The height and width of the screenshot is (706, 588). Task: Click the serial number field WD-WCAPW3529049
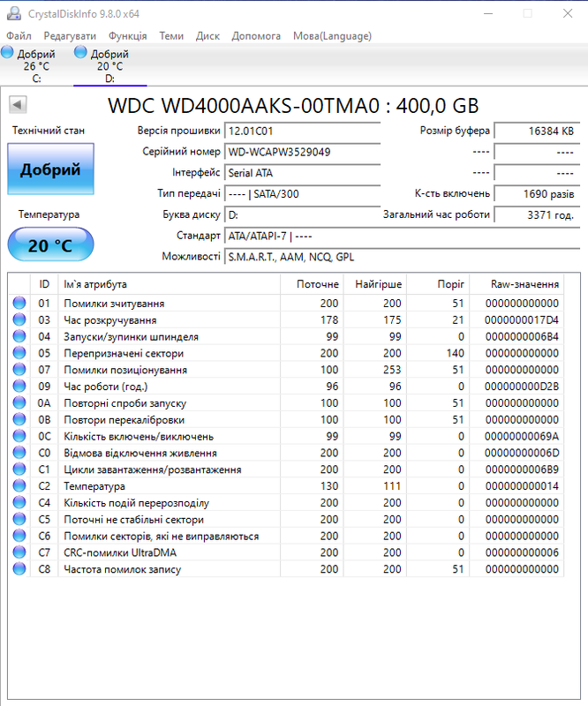pos(302,152)
